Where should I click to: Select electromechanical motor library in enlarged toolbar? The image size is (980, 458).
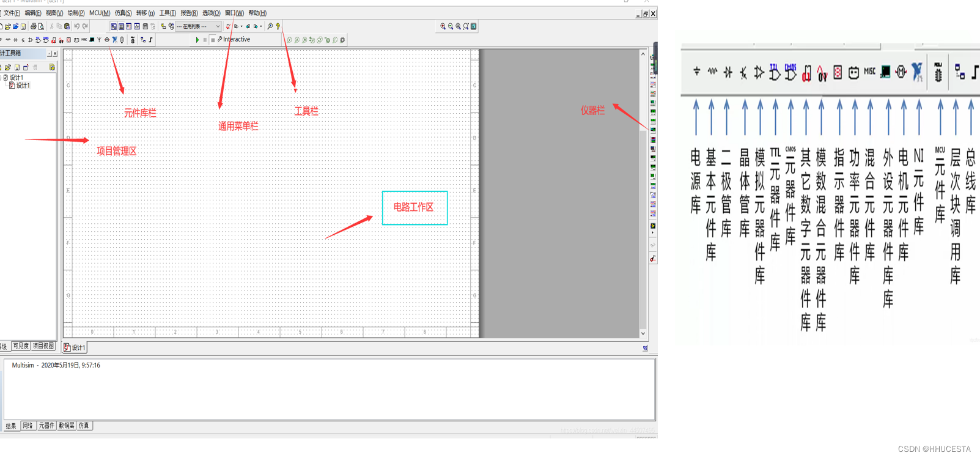coord(901,72)
